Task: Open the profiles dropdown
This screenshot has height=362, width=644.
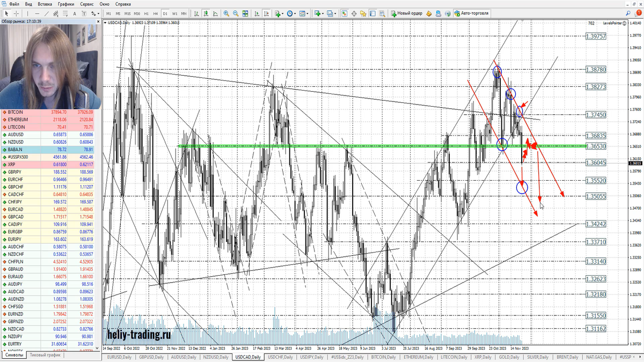Action: point(331,13)
